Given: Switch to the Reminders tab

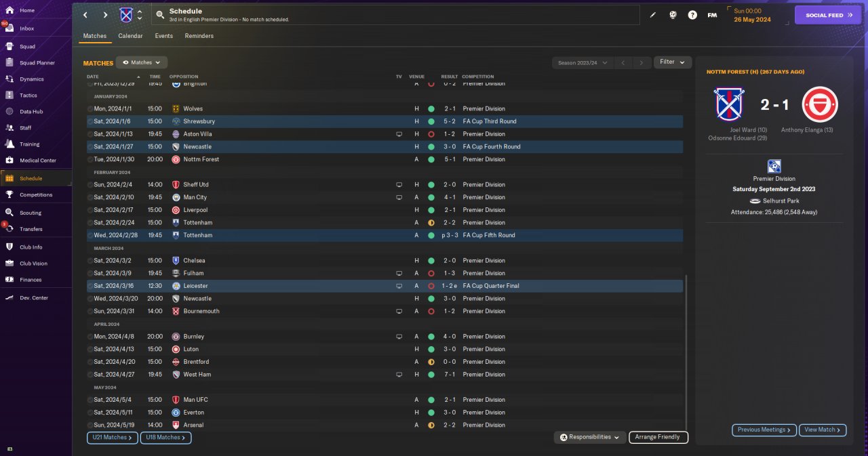Looking at the screenshot, I should coord(199,36).
